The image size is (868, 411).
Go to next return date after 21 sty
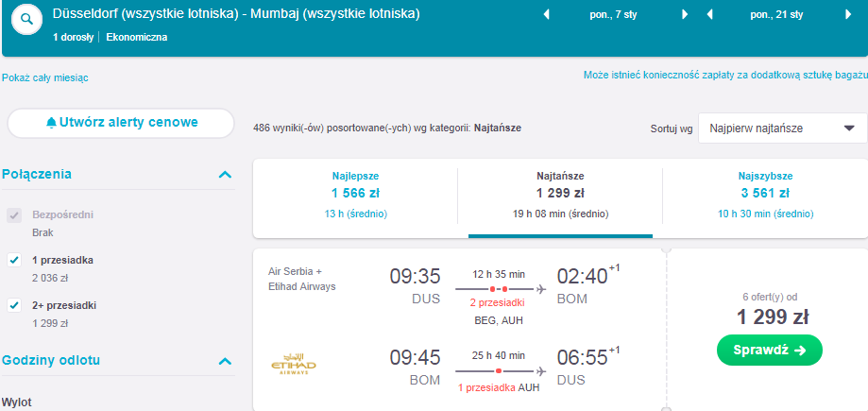point(848,15)
